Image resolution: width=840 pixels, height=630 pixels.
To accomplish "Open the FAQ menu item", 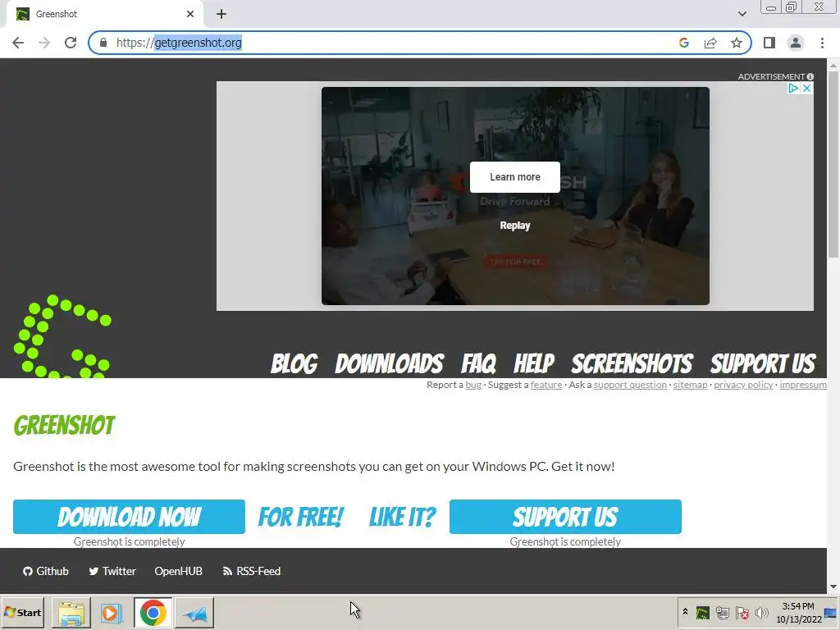I will click(478, 363).
